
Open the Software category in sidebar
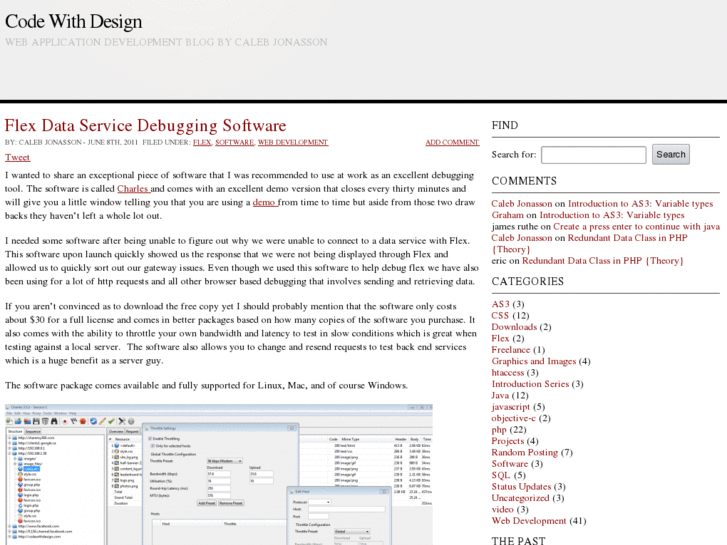[510, 464]
